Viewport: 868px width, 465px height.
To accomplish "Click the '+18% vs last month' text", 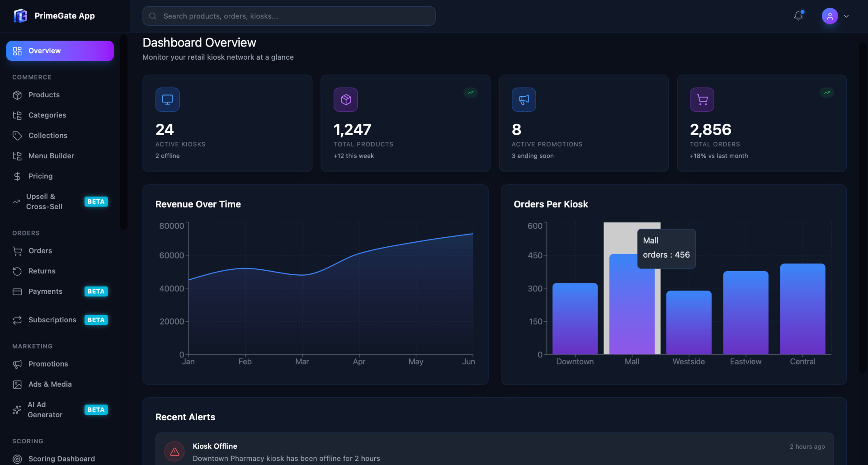I will click(x=719, y=156).
